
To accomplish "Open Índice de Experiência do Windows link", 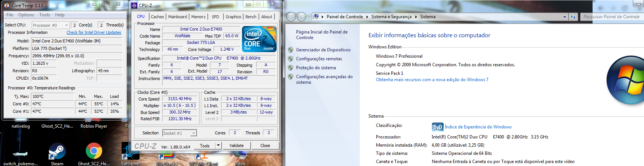I will 478,127.
